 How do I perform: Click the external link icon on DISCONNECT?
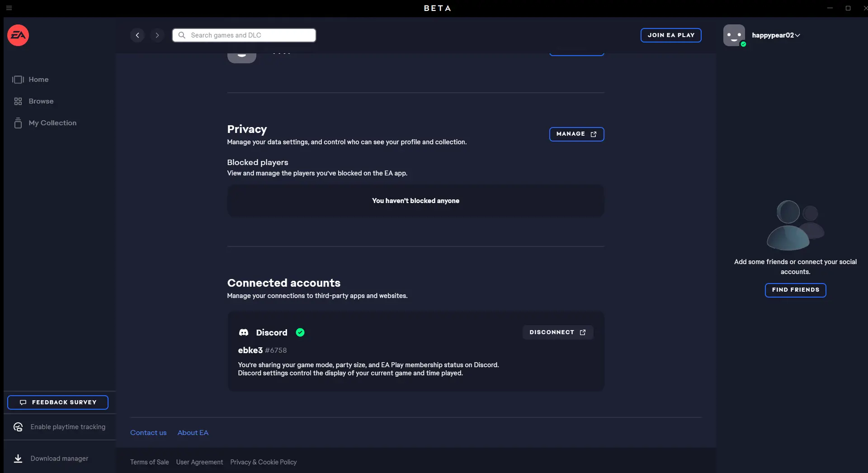point(583,332)
